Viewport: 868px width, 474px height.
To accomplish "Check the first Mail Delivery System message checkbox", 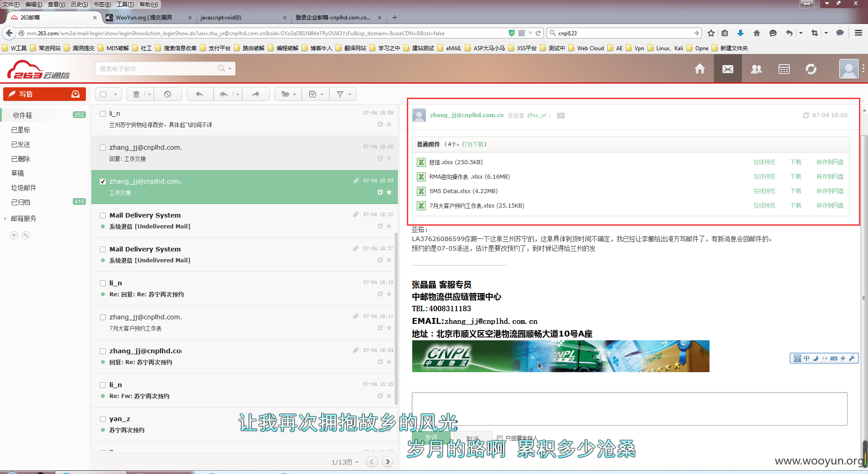I will 103,215.
